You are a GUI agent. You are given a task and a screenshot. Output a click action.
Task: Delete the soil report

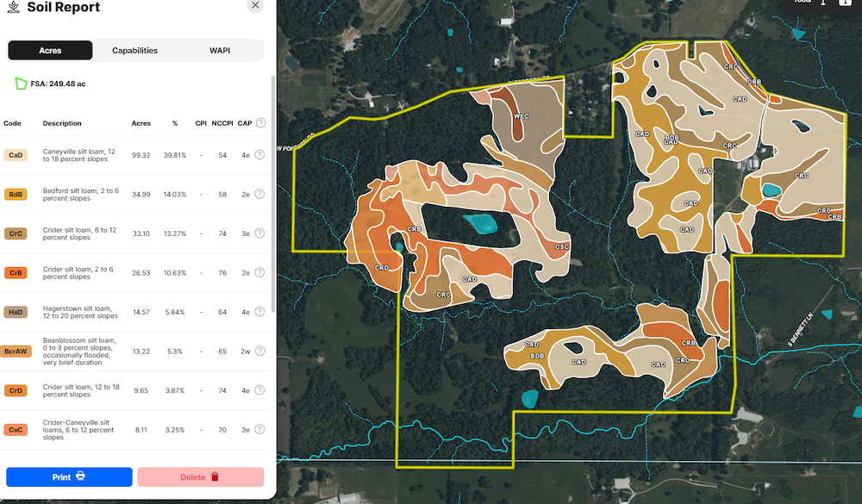tap(200, 477)
